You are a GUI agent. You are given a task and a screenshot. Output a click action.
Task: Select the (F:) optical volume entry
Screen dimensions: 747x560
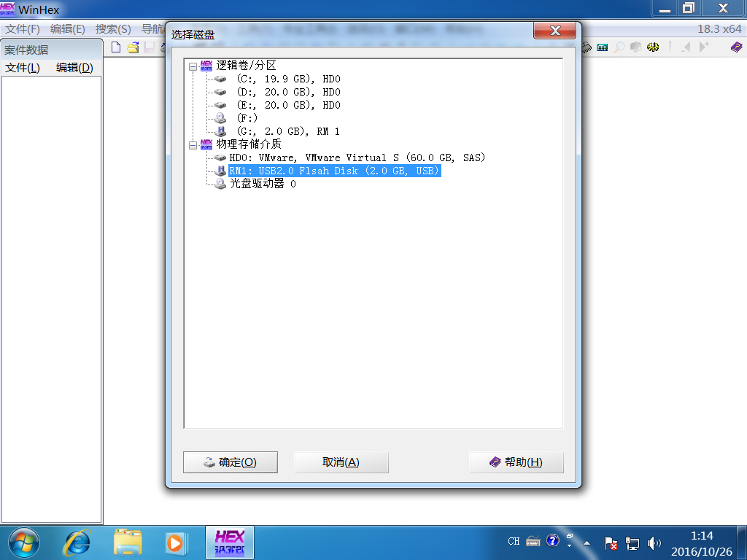click(x=247, y=117)
